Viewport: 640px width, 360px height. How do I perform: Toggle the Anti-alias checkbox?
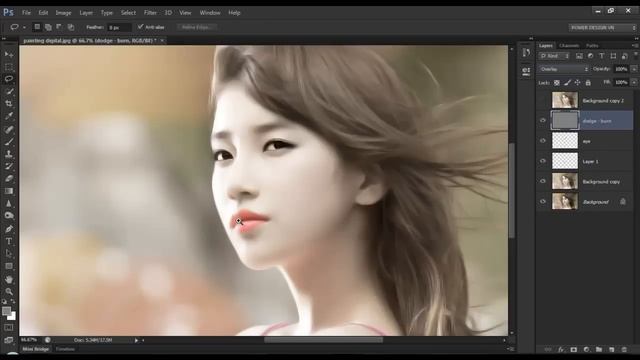(140, 27)
